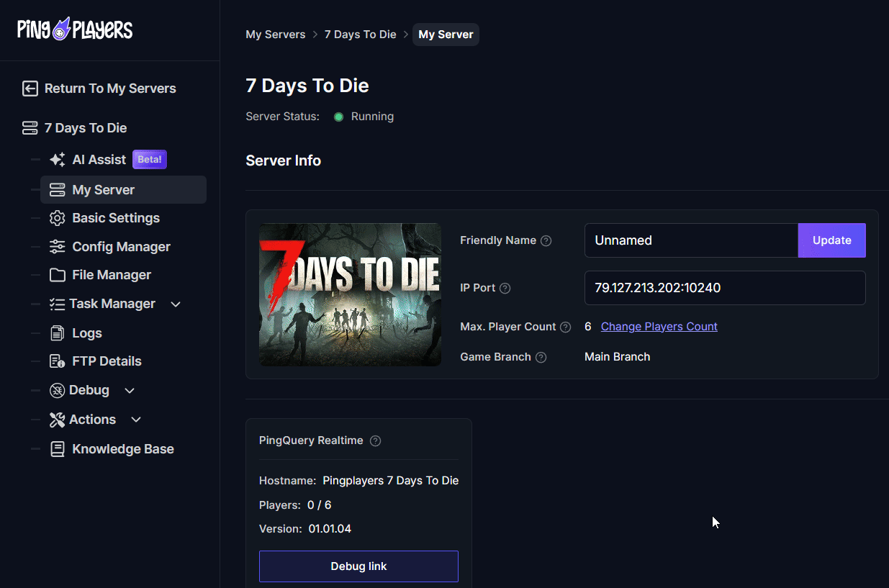Click the 7 Days To Die page title
Image resolution: width=889 pixels, height=588 pixels.
tap(307, 86)
